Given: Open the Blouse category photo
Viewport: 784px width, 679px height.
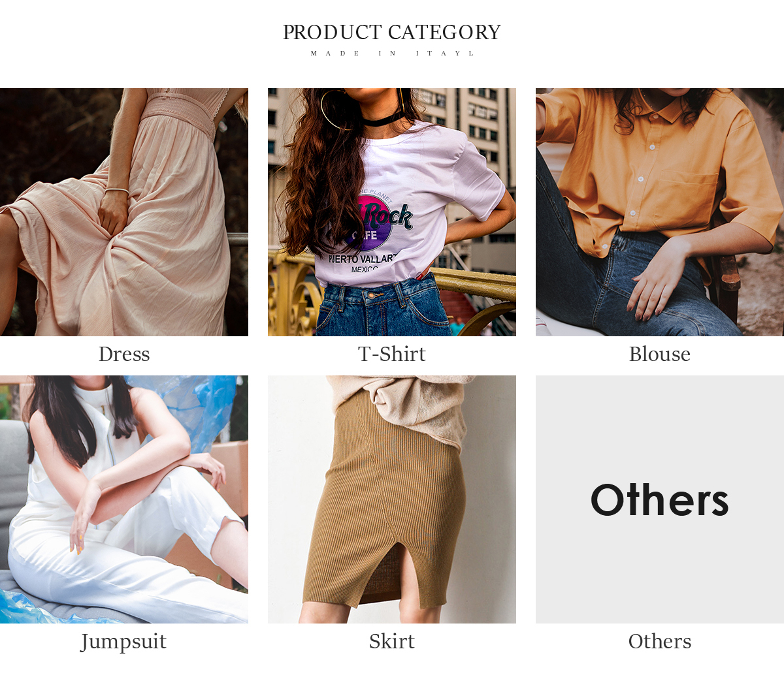Looking at the screenshot, I should coord(660,212).
